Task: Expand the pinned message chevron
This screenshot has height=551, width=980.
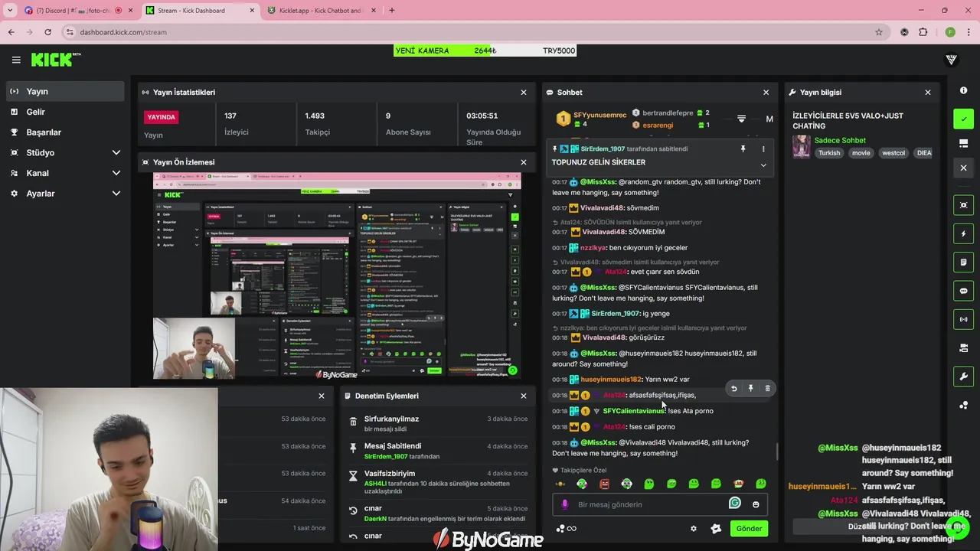Action: (x=763, y=165)
